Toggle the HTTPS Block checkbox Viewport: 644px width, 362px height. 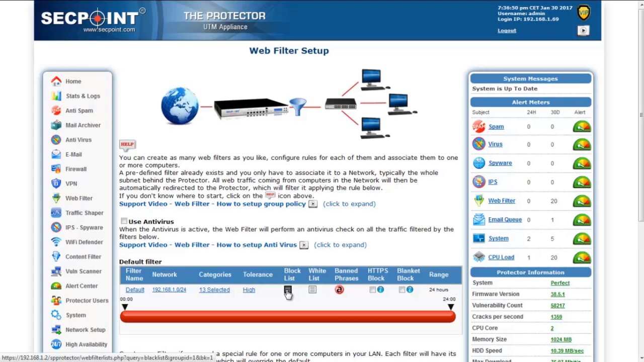[372, 290]
